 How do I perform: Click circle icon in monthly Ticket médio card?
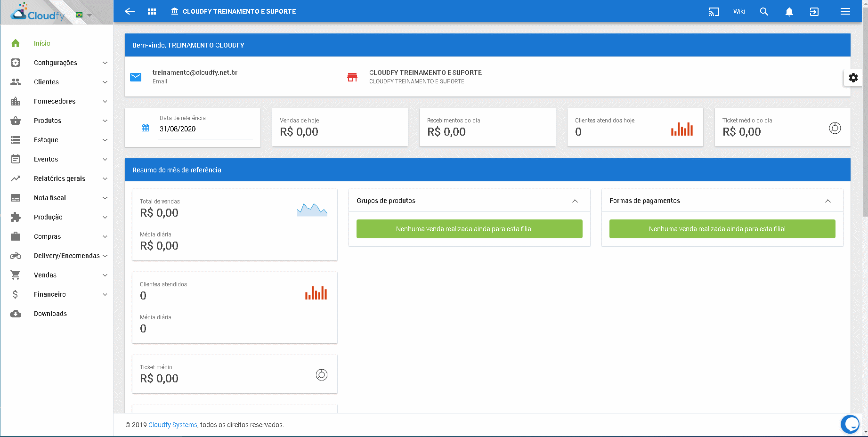[x=321, y=374]
